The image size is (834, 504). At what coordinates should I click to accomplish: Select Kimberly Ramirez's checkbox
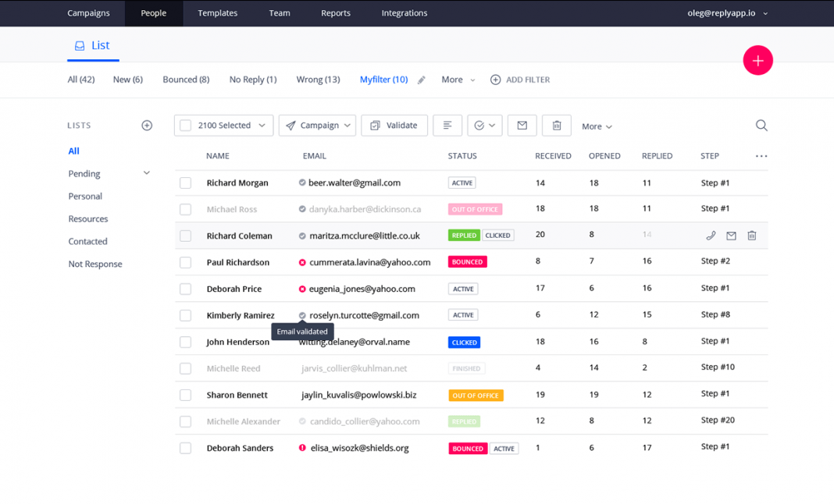tap(185, 315)
